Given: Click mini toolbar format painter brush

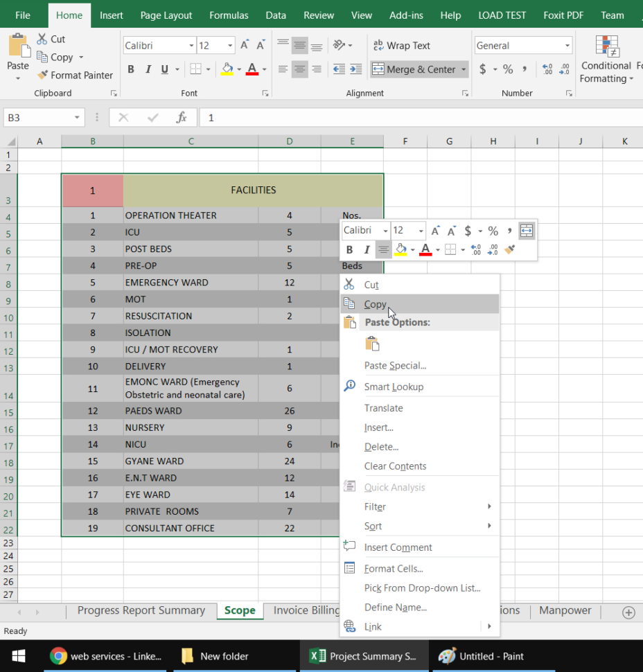Looking at the screenshot, I should (x=509, y=249).
